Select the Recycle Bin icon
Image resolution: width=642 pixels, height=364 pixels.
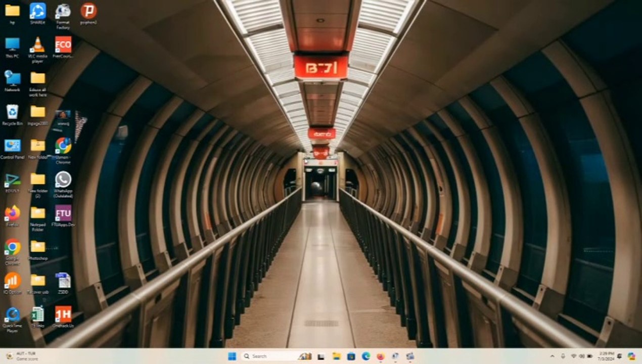pos(12,115)
